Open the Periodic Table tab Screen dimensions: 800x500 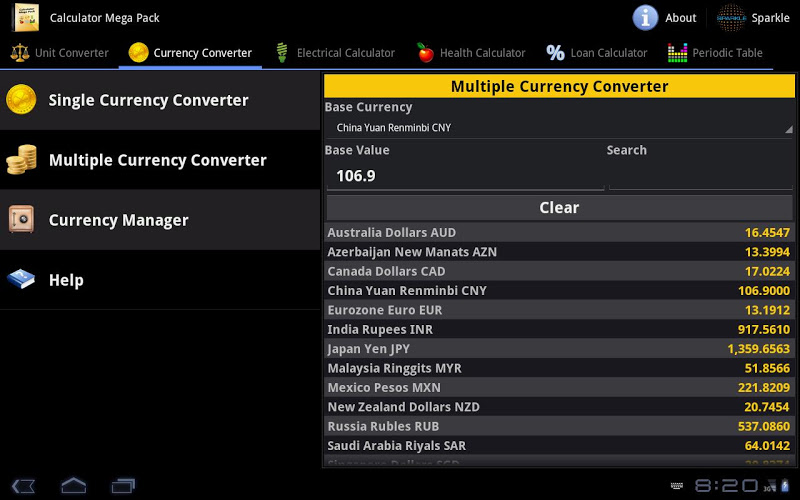(715, 53)
